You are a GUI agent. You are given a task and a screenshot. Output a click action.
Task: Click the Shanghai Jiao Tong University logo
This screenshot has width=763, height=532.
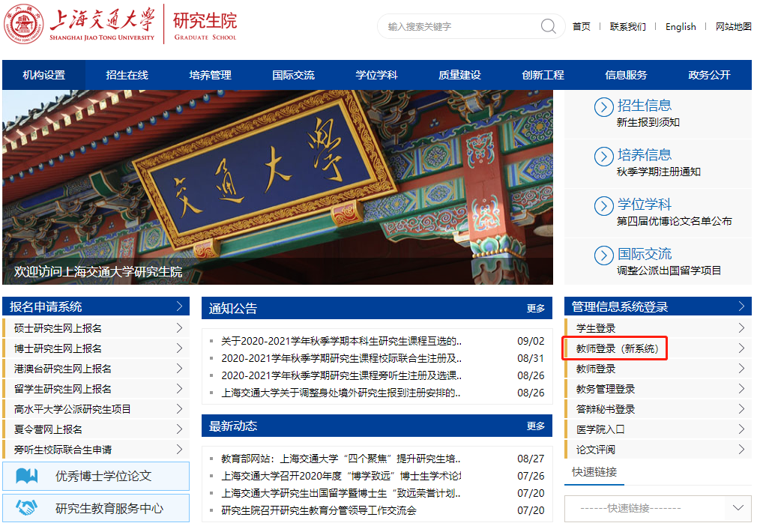coord(24,25)
